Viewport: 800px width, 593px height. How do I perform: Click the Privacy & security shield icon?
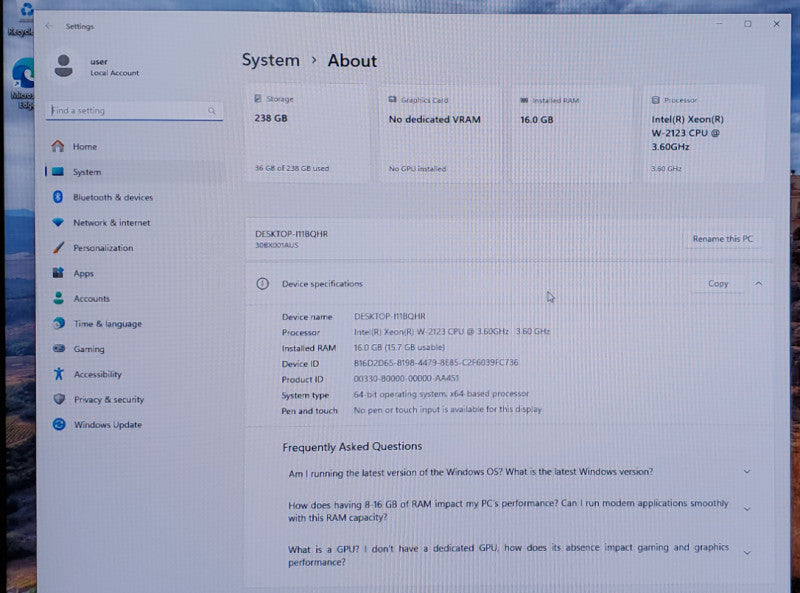point(59,399)
